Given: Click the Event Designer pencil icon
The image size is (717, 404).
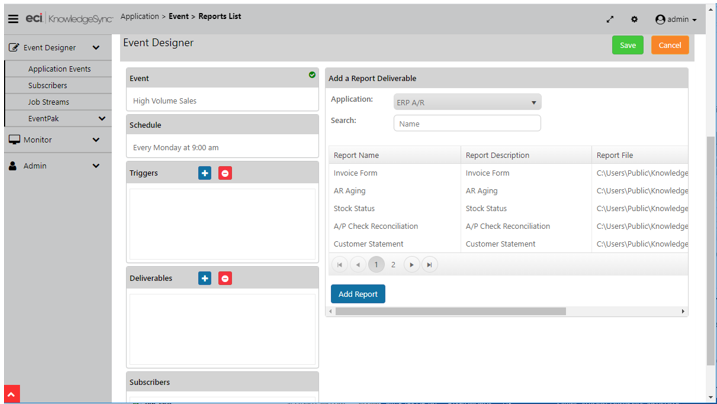Looking at the screenshot, I should pos(14,48).
